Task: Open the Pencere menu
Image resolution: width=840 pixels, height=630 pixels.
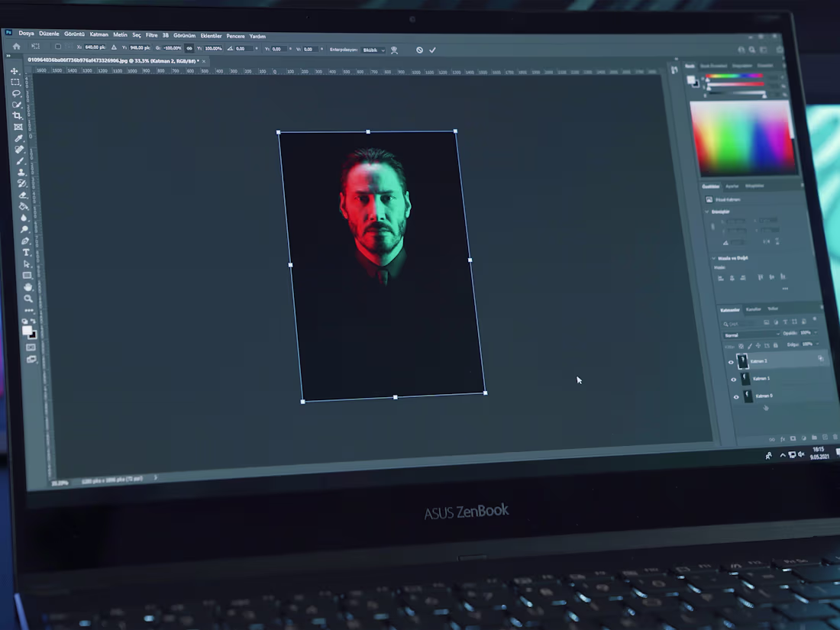Action: pos(235,37)
